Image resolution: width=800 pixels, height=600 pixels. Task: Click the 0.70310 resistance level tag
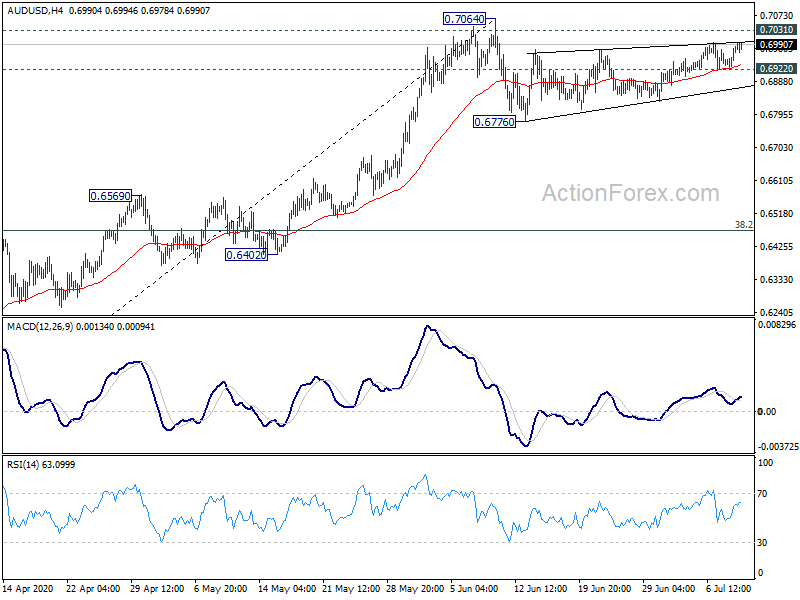pyautogui.click(x=776, y=30)
